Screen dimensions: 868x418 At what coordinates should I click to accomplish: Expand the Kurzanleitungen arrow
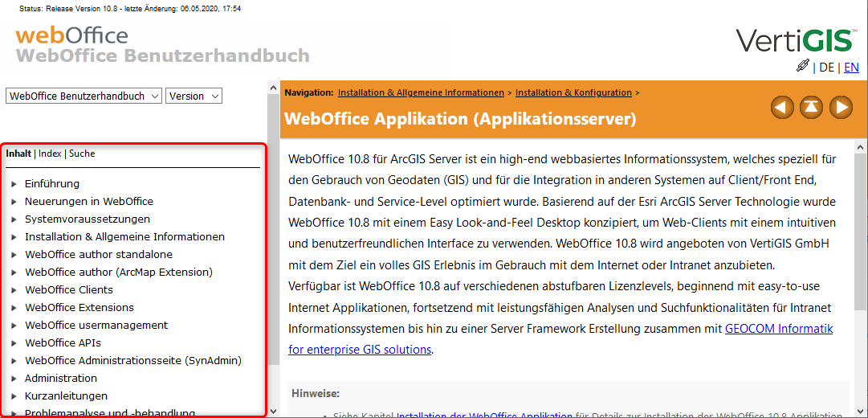coord(14,395)
